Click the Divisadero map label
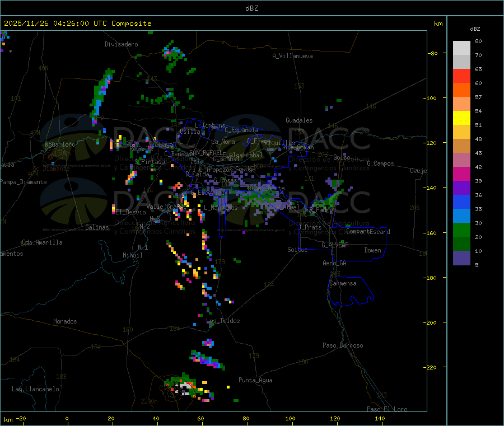 pos(121,44)
